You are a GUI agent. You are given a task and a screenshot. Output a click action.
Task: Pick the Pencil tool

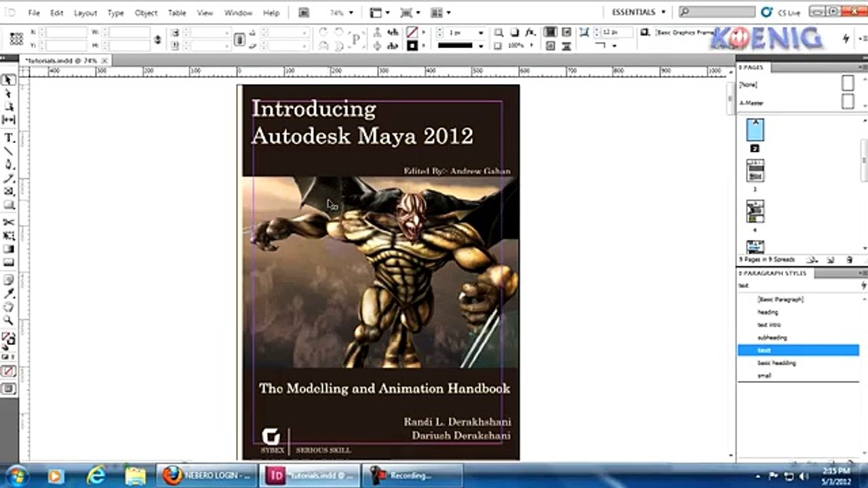(9, 178)
